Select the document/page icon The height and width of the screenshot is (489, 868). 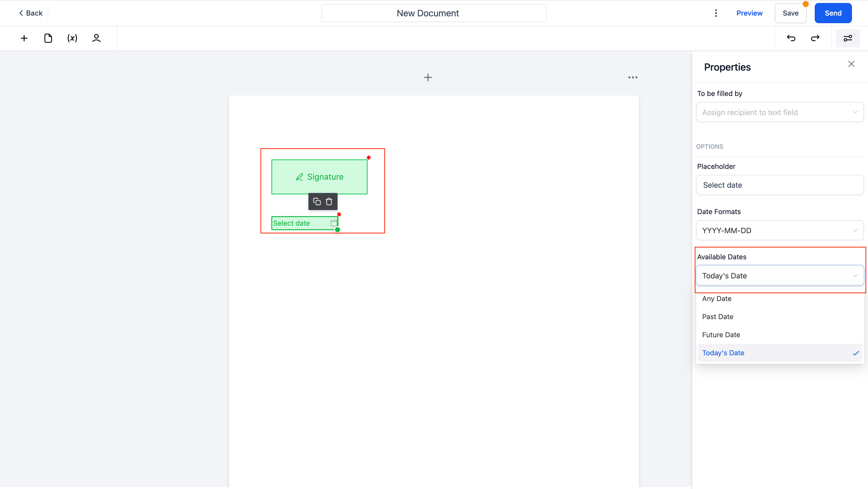(48, 38)
